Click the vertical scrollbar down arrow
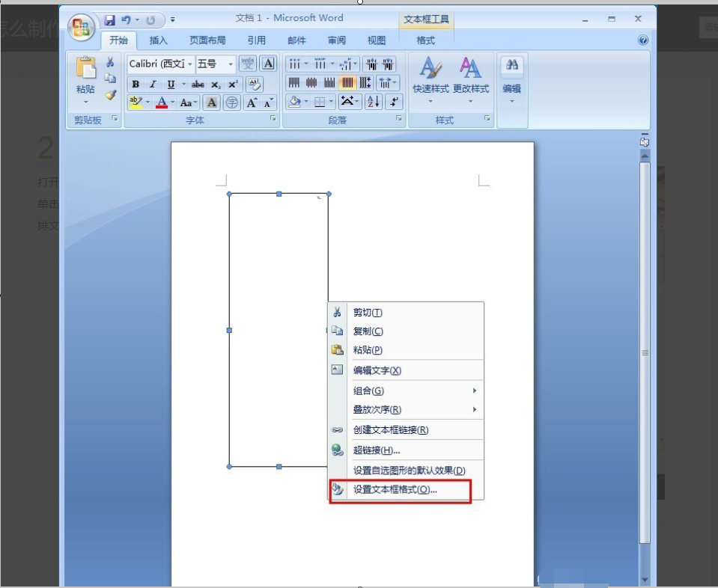This screenshot has height=588, width=718. [x=645, y=580]
